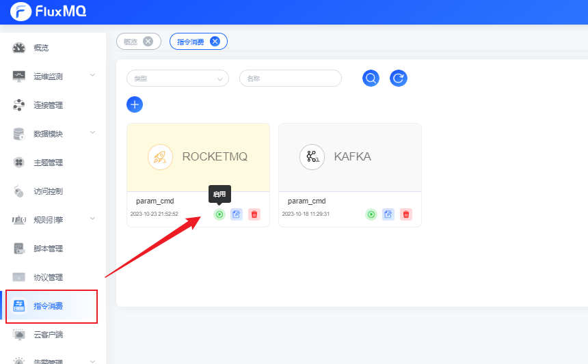The image size is (588, 364).
Task: Click the 协议管理 icon
Action: click(x=18, y=277)
